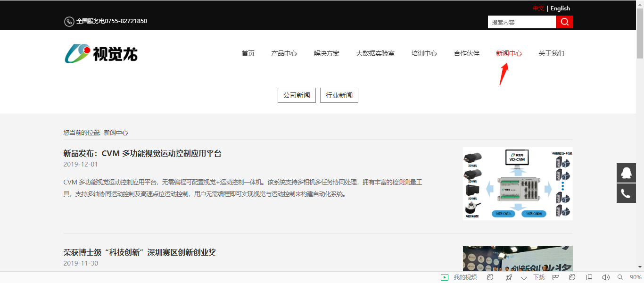Click the IE mode browser icon
Image resolution: width=644 pixels, height=283 pixels.
click(x=572, y=277)
